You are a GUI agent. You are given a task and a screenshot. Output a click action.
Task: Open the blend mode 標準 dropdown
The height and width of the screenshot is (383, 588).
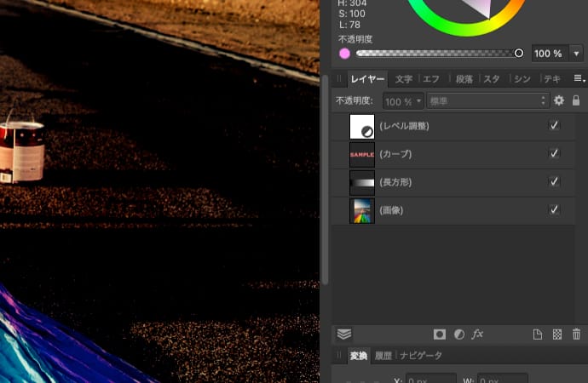click(x=487, y=100)
